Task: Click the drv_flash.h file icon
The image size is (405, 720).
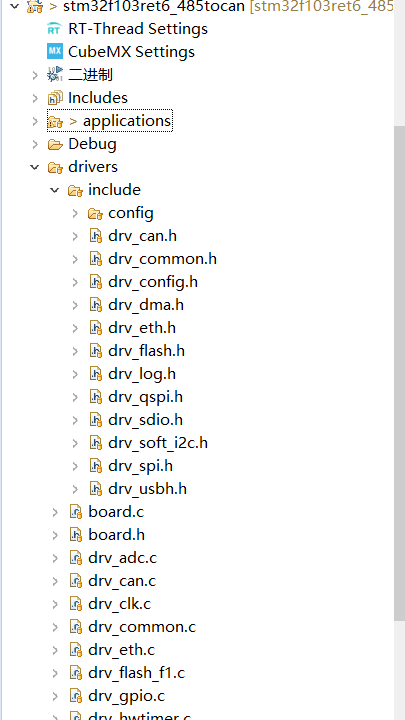Action: [95, 351]
